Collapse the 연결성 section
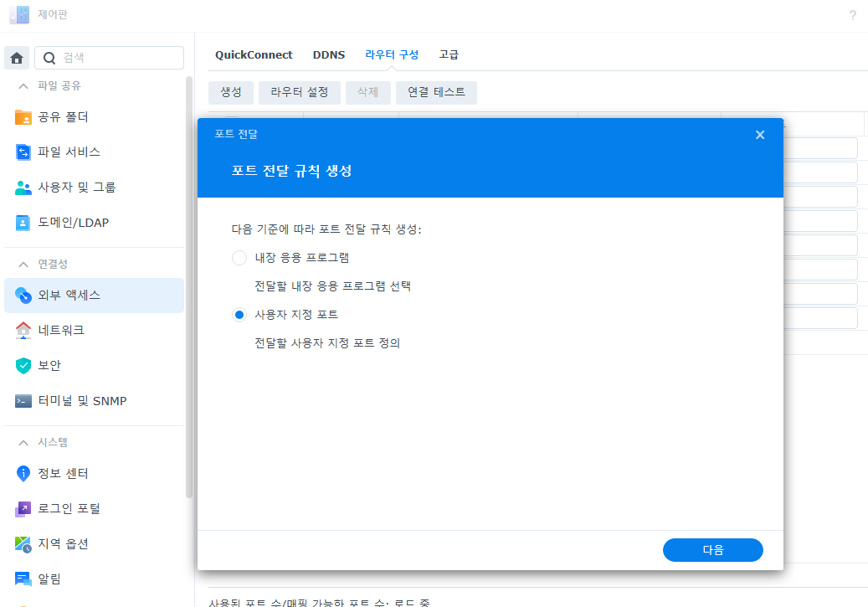Screen dimensions: 868x607 point(23,265)
